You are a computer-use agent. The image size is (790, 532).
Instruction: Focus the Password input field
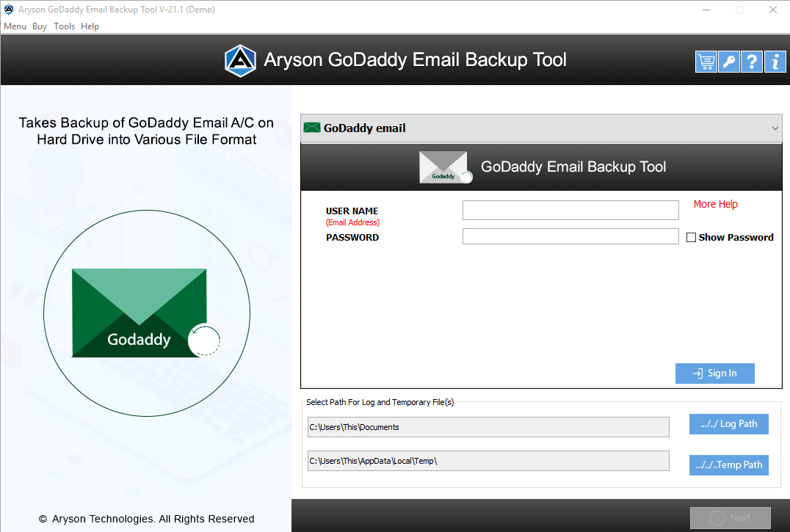[570, 236]
